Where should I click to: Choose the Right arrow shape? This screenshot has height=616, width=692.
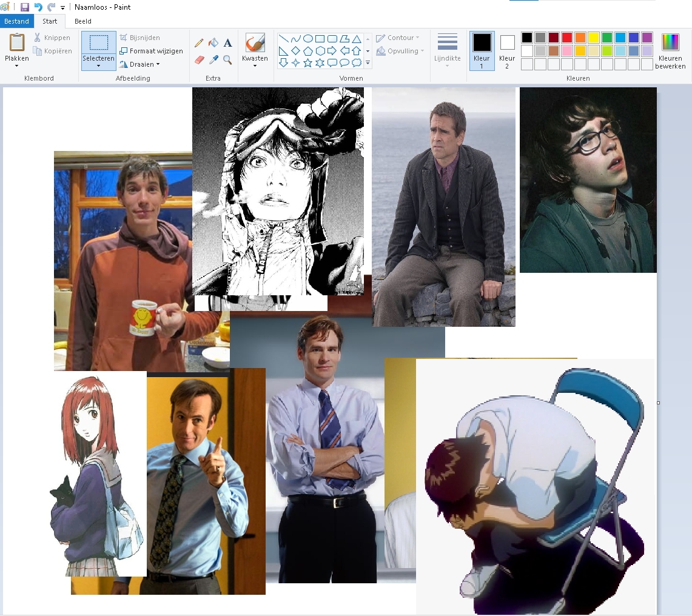pos(332,51)
